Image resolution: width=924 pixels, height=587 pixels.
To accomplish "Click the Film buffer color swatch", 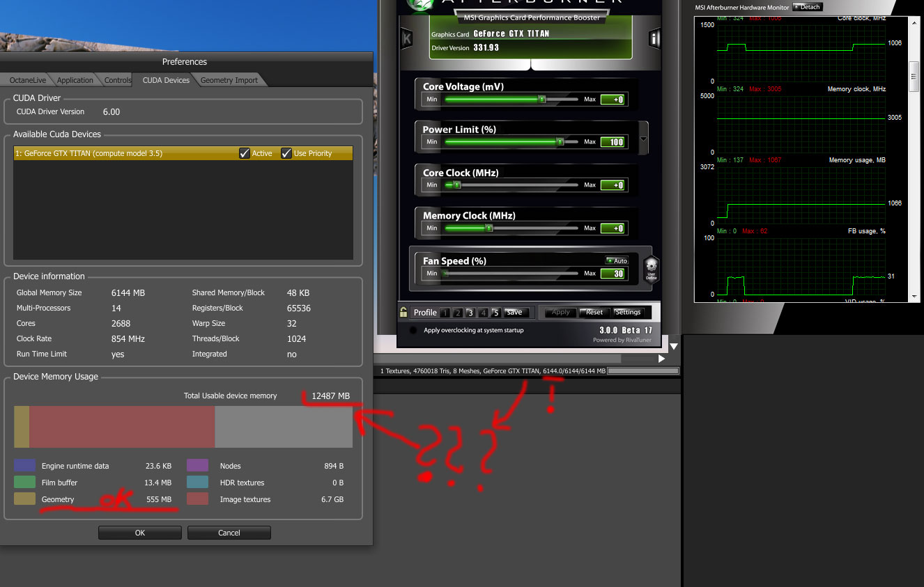I will pos(24,483).
